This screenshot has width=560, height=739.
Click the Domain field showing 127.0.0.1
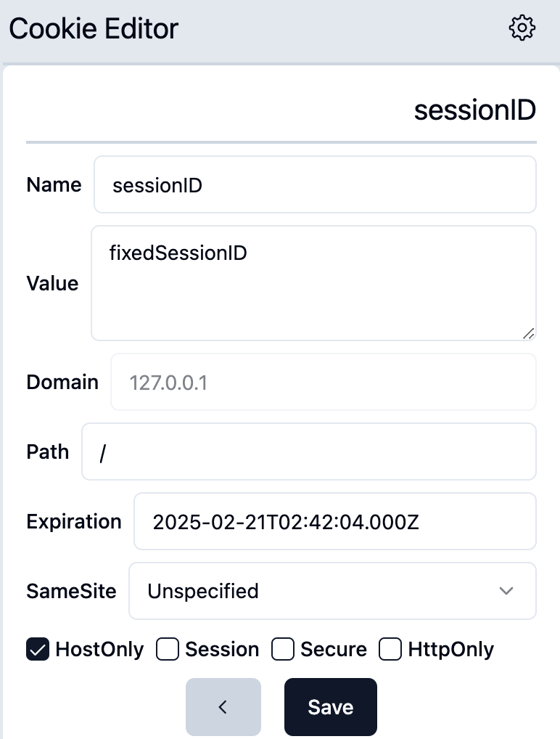click(x=323, y=383)
